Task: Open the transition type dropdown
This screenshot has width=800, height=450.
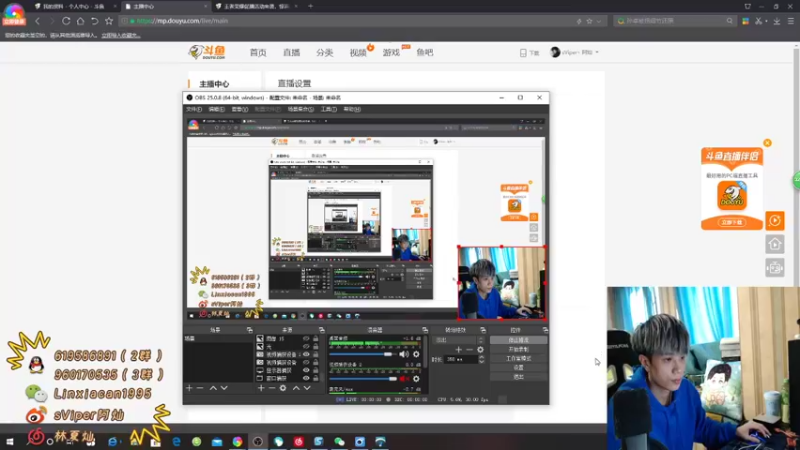Action: pos(459,340)
